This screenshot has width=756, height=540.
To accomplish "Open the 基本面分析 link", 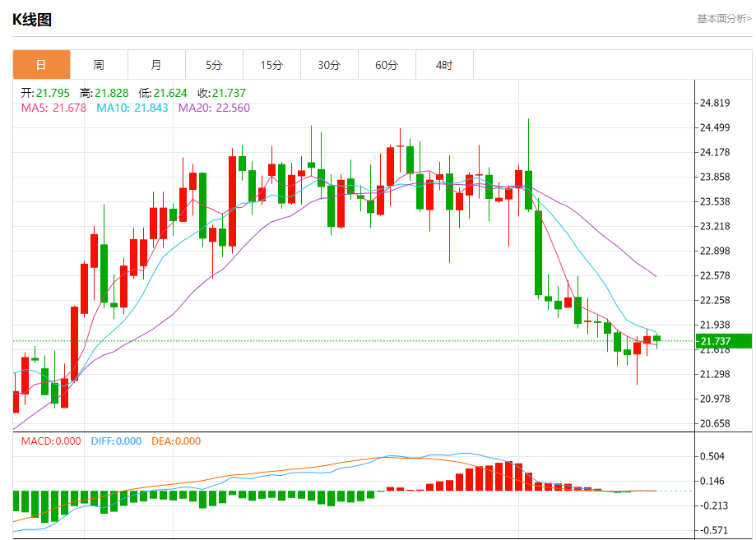I will pyautogui.click(x=724, y=18).
